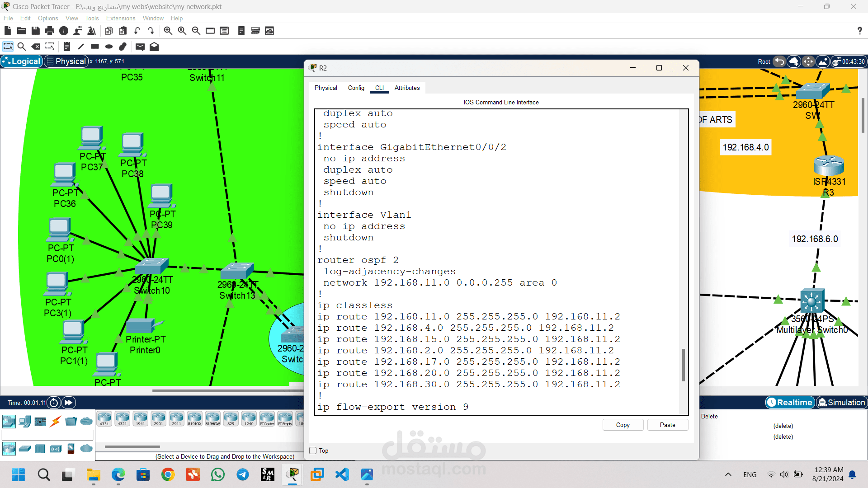Pick the 2911 router device
This screenshot has height=488, width=868.
(x=176, y=419)
